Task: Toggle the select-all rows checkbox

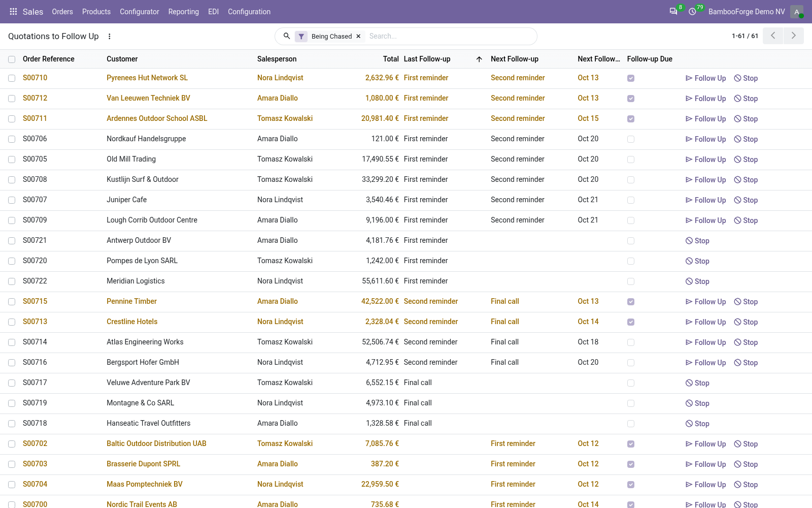Action: (12, 59)
